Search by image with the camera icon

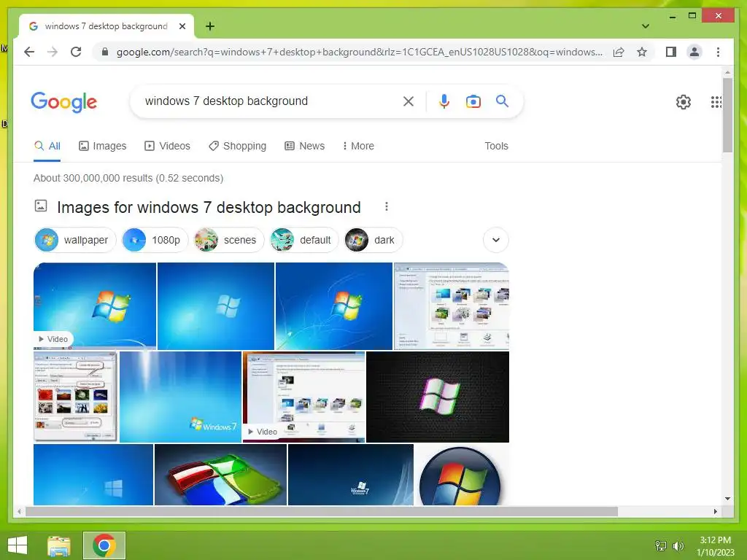click(x=473, y=101)
